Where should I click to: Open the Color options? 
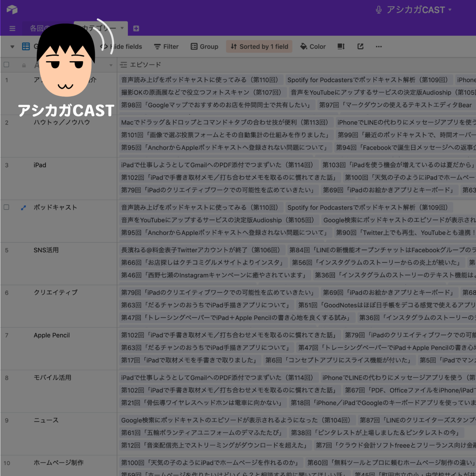coord(313,46)
